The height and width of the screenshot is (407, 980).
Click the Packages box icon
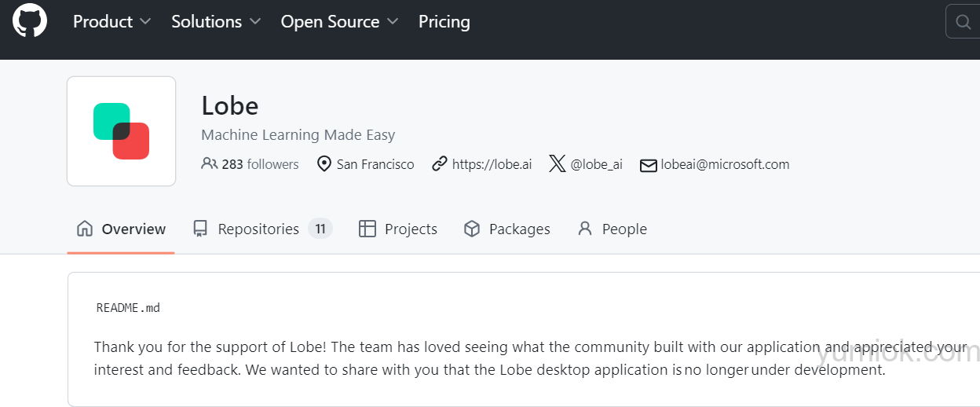pyautogui.click(x=471, y=229)
